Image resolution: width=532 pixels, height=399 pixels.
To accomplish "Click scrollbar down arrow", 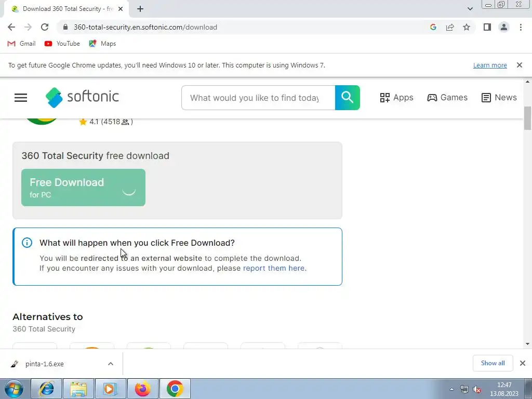I will pyautogui.click(x=527, y=344).
